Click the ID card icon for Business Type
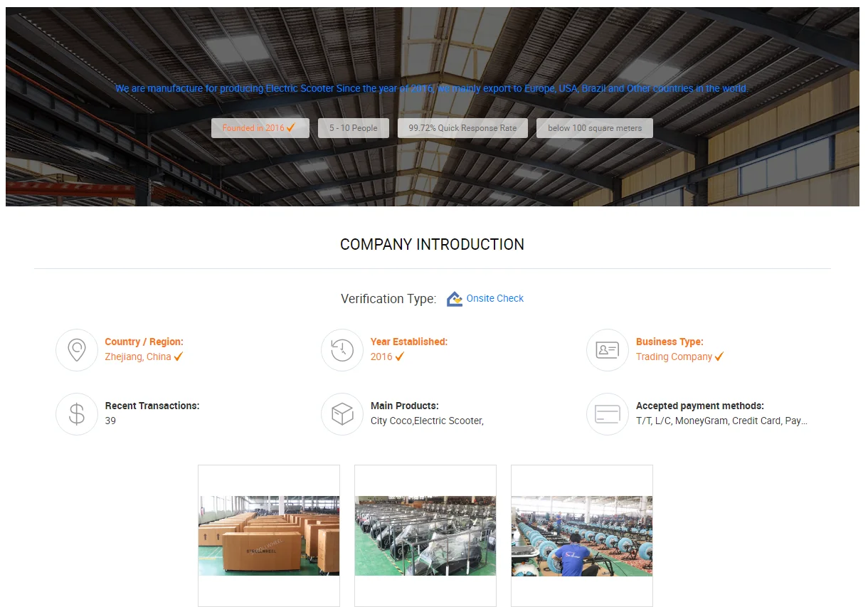868x607 pixels. click(x=608, y=350)
